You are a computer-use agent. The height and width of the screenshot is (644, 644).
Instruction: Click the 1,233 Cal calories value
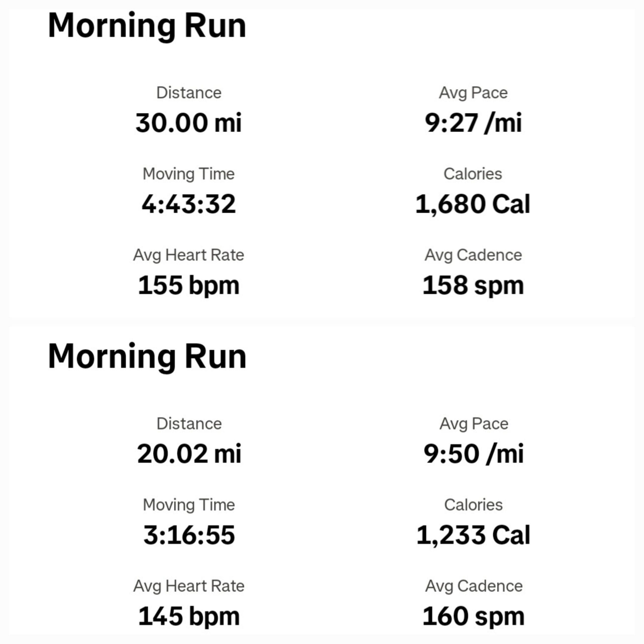click(473, 535)
